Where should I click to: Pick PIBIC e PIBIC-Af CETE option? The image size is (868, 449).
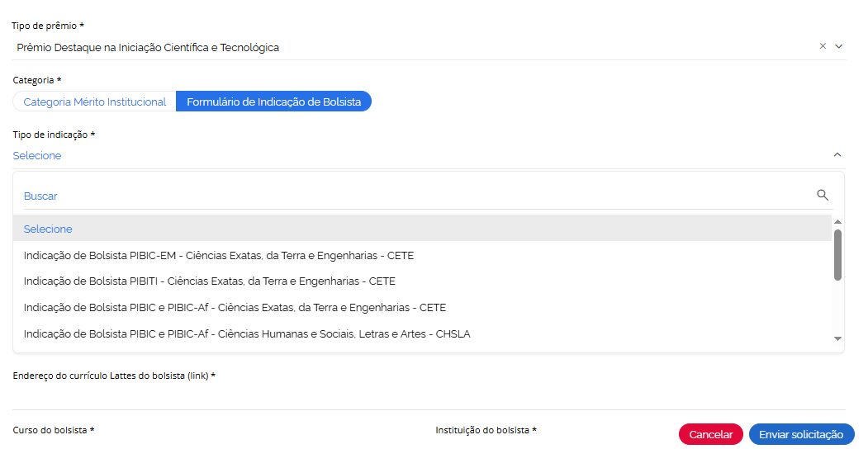click(235, 308)
